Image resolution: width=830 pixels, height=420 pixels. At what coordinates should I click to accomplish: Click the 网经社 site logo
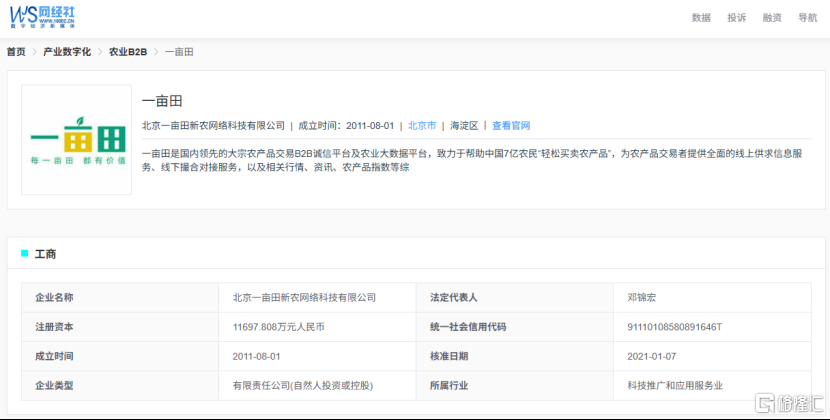coord(42,17)
